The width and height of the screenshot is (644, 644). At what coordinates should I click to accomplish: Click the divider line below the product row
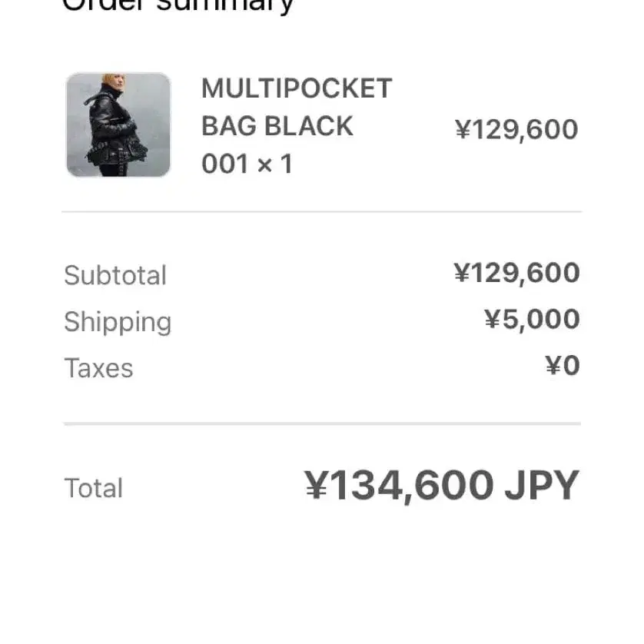point(321,211)
